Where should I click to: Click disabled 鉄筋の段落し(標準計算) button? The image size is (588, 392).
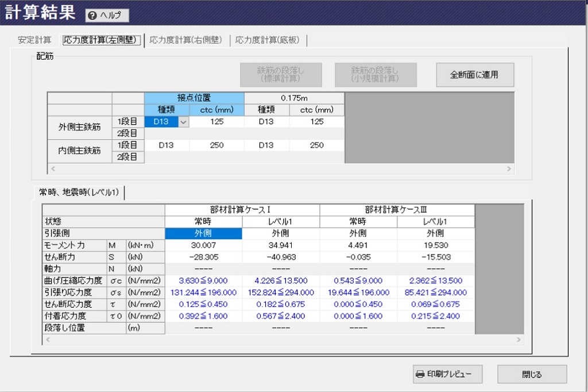pyautogui.click(x=281, y=75)
